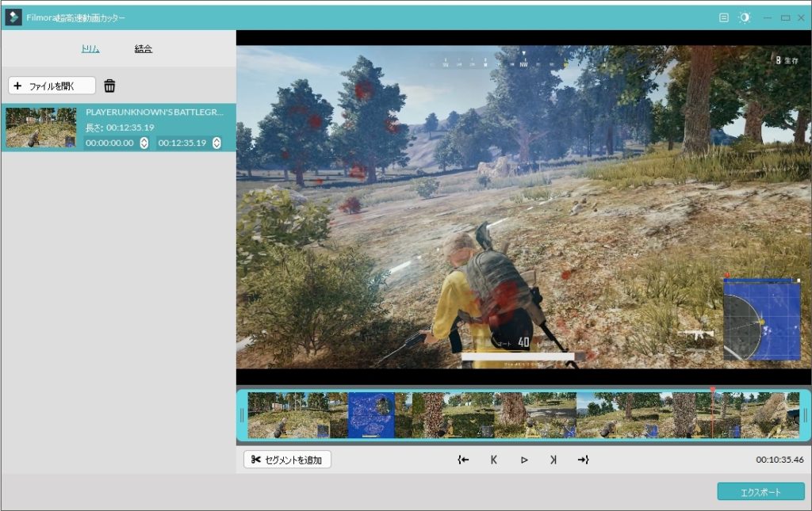Minimize the Filmora window
The width and height of the screenshot is (812, 511).
(768, 17)
